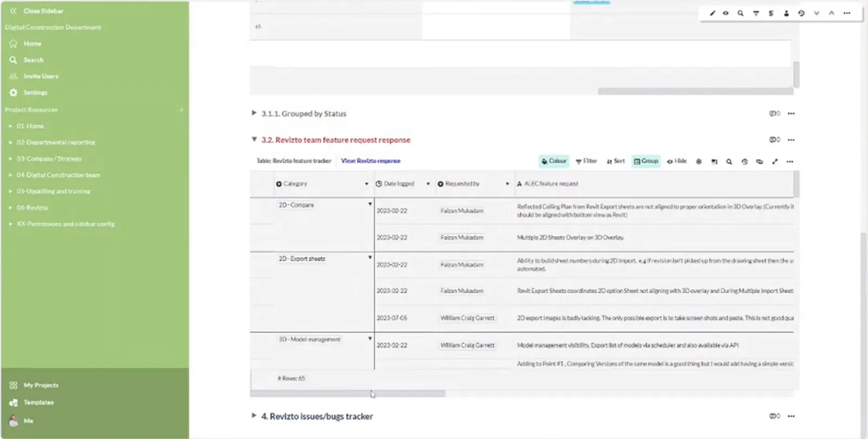The width and height of the screenshot is (868, 439).
Task: Click the Hide columns option
Action: (x=676, y=161)
